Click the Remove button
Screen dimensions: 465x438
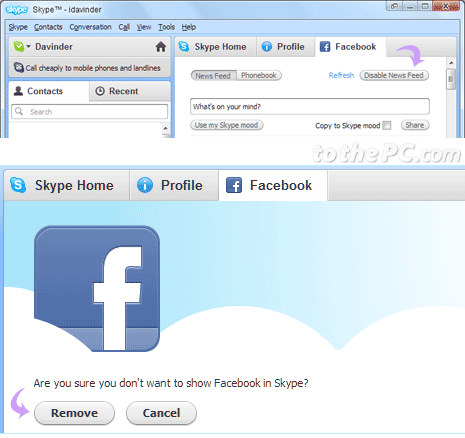coord(74,413)
